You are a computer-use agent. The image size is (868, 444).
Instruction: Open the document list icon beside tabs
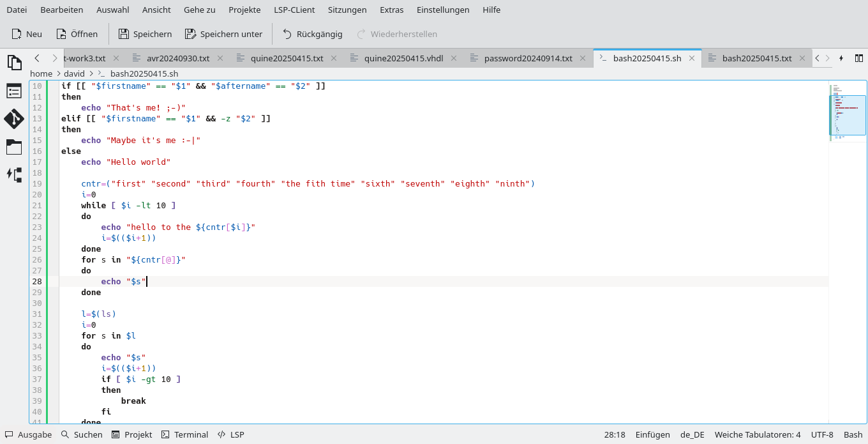pos(858,57)
